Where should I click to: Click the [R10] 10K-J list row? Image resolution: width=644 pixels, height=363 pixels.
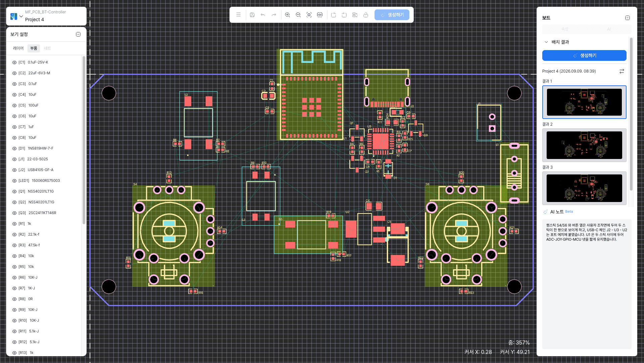click(x=44, y=321)
